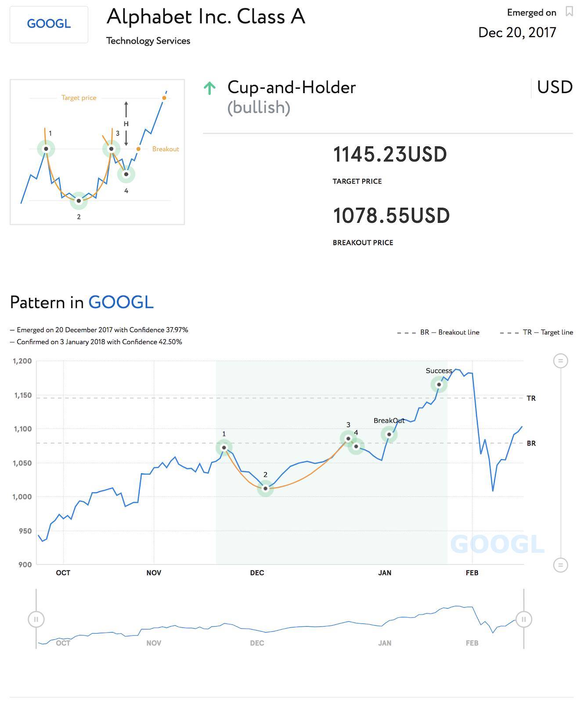Click the BR label on chart edge
Viewport: 588px width, 703px height.
click(x=531, y=444)
